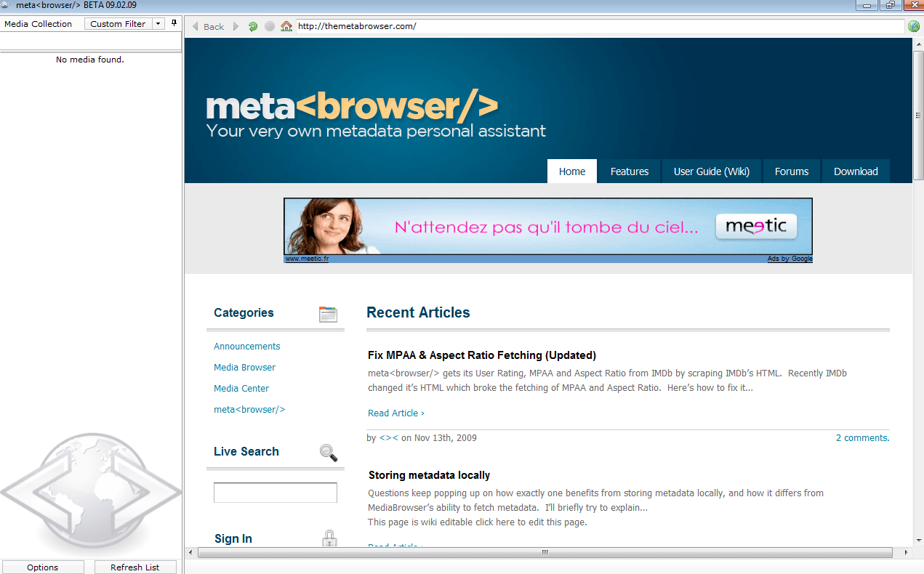The image size is (924, 574).
Task: Click the Meetic banner advertisement
Action: [x=548, y=227]
